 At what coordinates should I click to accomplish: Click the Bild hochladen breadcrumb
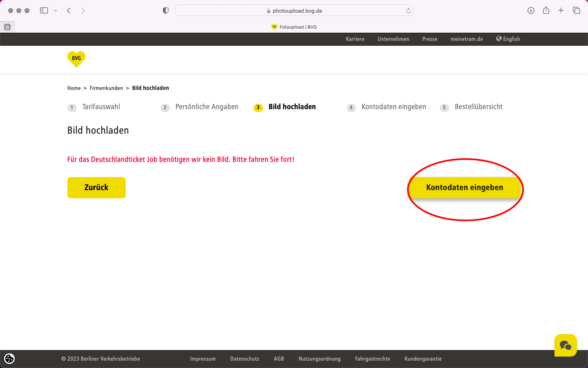tap(150, 88)
